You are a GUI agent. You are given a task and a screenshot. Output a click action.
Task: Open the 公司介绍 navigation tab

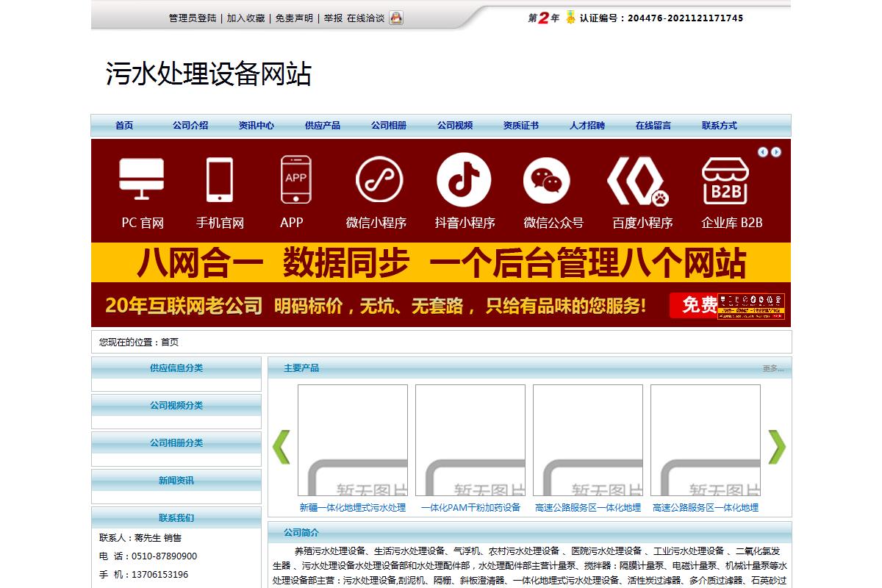190,126
